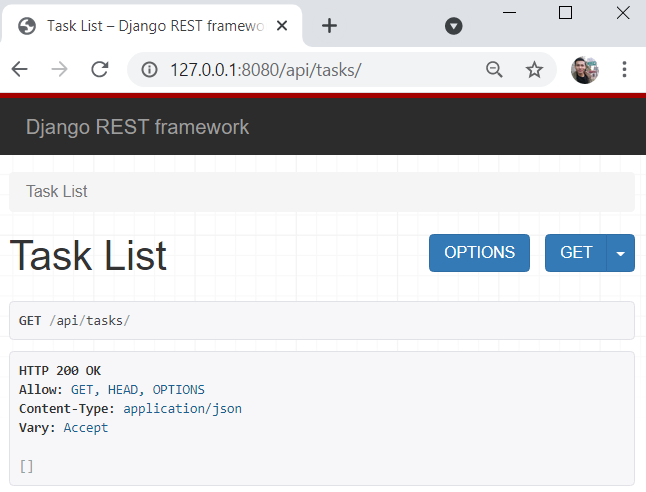The width and height of the screenshot is (646, 492).
Task: Open the zoom magnifier in address bar
Action: coord(494,69)
